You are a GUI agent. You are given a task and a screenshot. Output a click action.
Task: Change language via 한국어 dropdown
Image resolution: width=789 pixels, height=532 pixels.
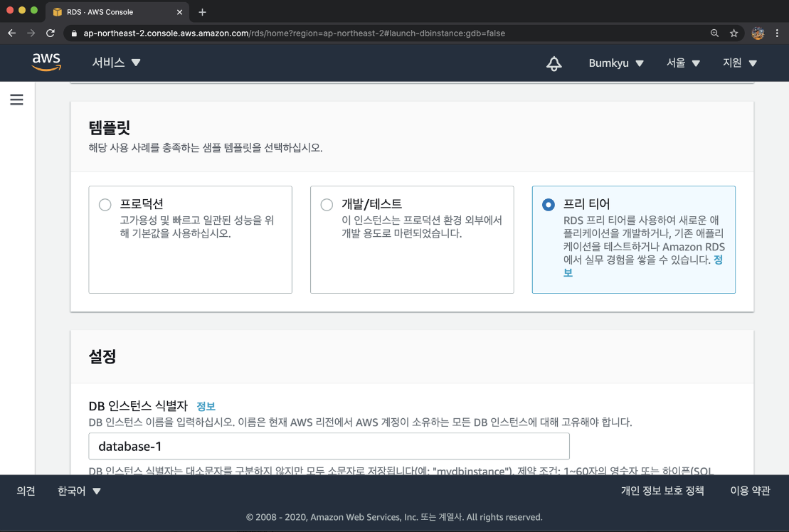[79, 491]
